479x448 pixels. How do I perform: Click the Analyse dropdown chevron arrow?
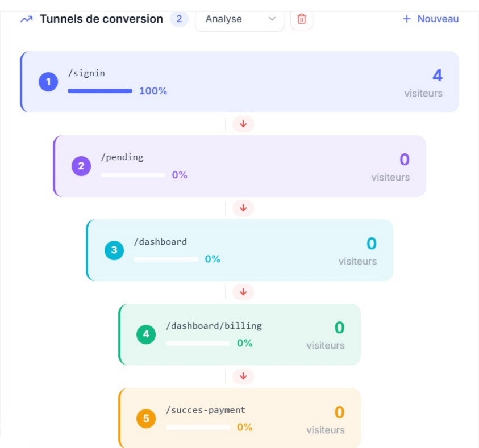(271, 19)
